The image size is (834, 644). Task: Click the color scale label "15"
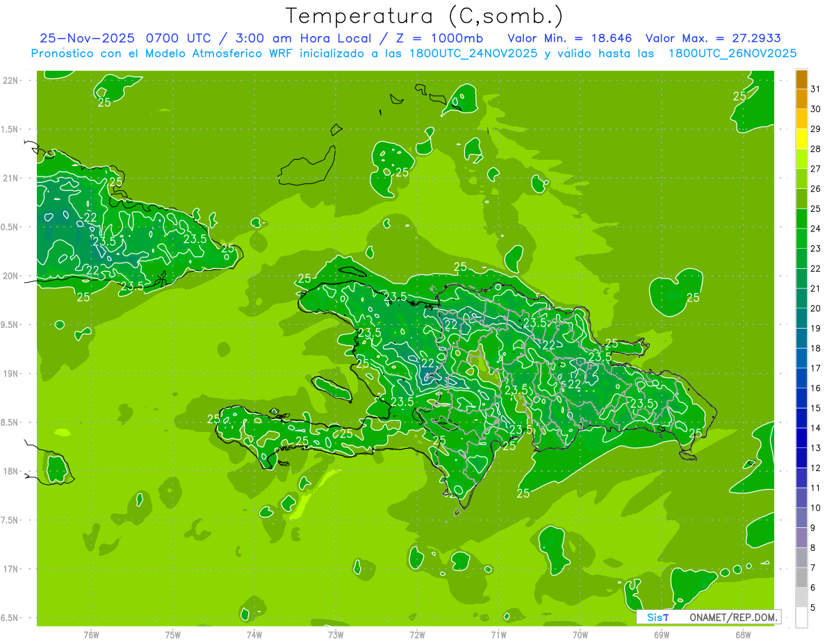pos(816,408)
